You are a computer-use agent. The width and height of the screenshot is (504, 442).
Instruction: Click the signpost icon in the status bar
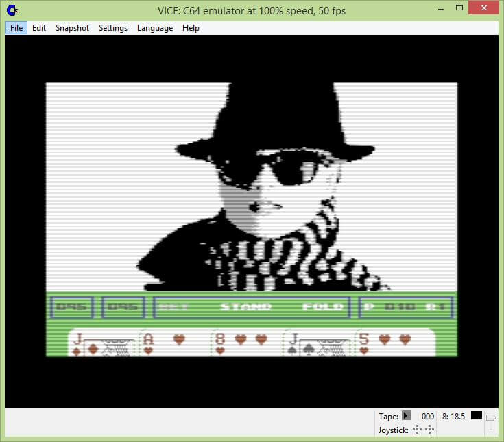(x=490, y=421)
